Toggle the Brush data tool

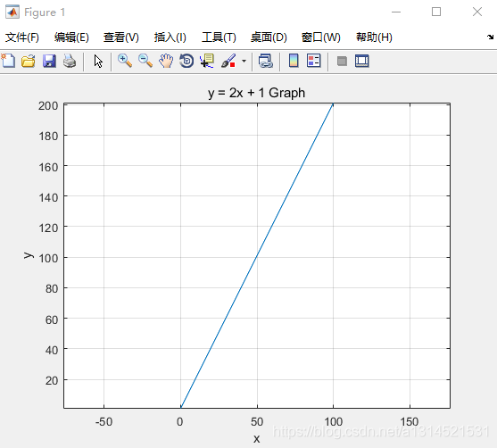point(228,61)
